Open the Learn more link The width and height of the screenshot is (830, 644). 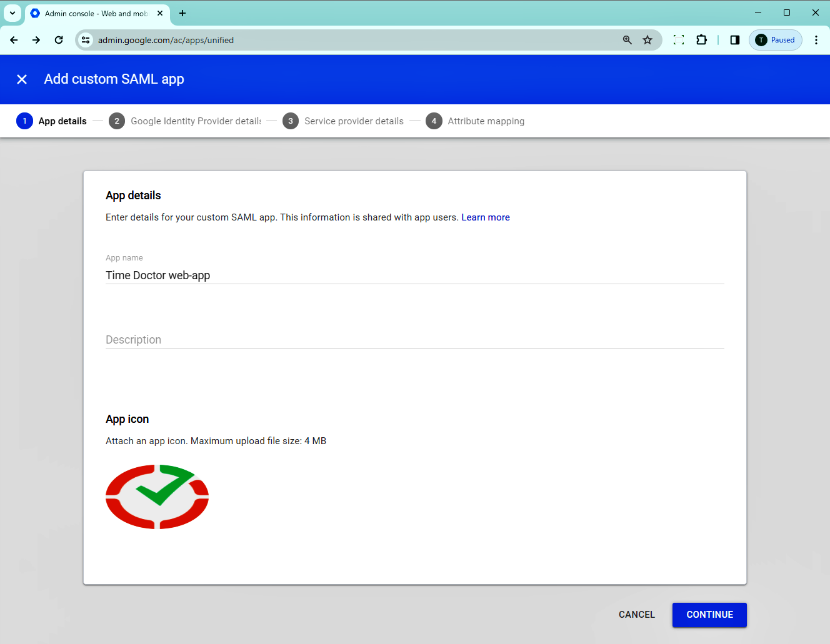tap(486, 217)
